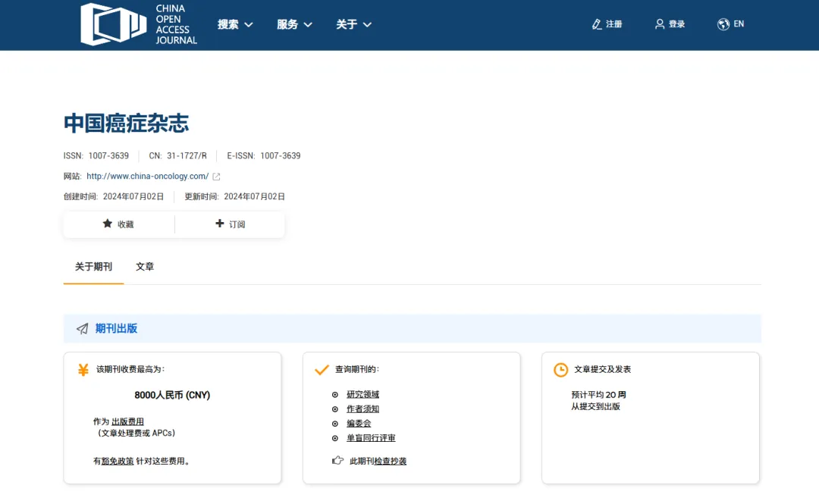Click the 创建时间 date text

point(114,196)
